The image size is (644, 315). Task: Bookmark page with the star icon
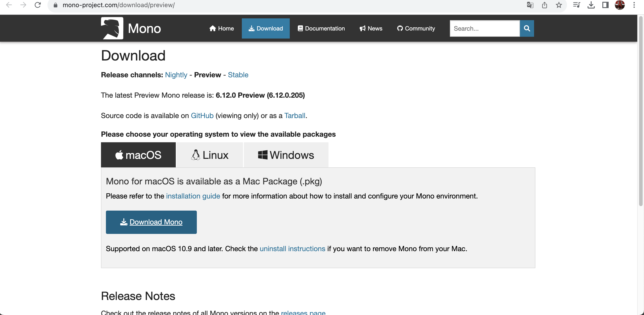click(559, 5)
